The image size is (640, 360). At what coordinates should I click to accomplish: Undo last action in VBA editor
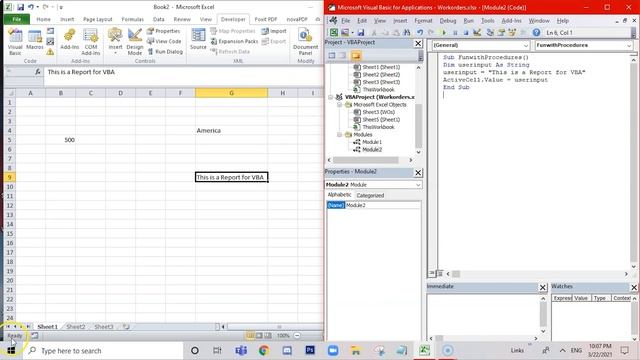click(x=420, y=33)
